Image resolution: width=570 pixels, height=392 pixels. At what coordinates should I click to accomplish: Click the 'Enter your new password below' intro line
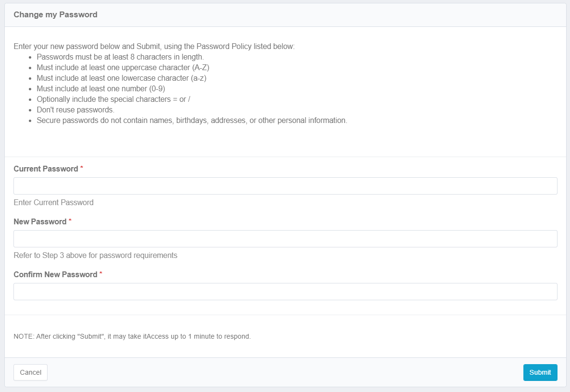pyautogui.click(x=154, y=47)
